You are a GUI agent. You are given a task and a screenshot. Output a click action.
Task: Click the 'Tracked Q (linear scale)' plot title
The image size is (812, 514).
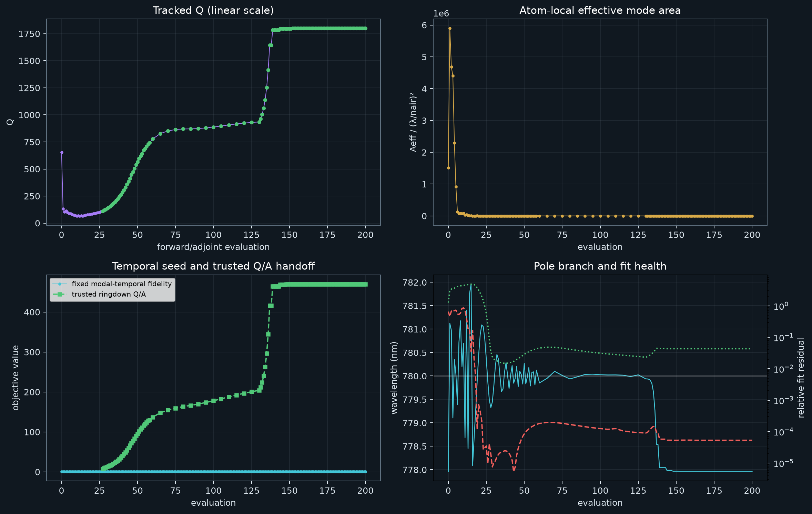coord(213,10)
